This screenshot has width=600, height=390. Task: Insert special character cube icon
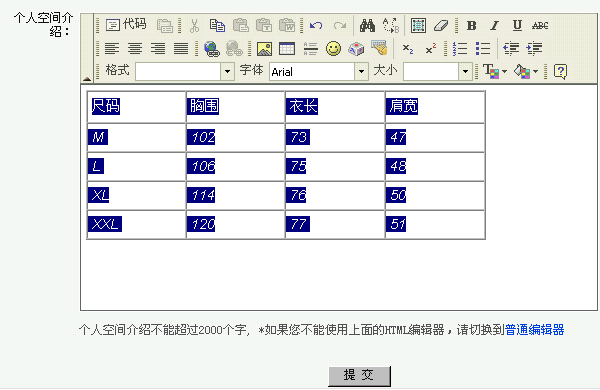356,49
